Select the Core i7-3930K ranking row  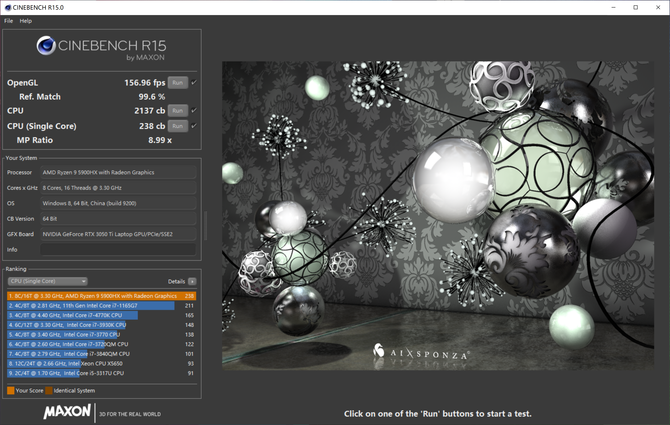(x=102, y=325)
